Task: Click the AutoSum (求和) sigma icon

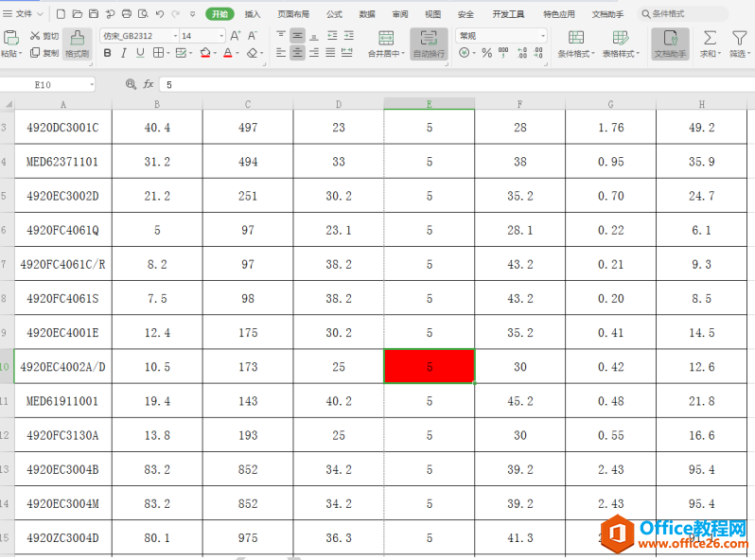Action: (710, 38)
